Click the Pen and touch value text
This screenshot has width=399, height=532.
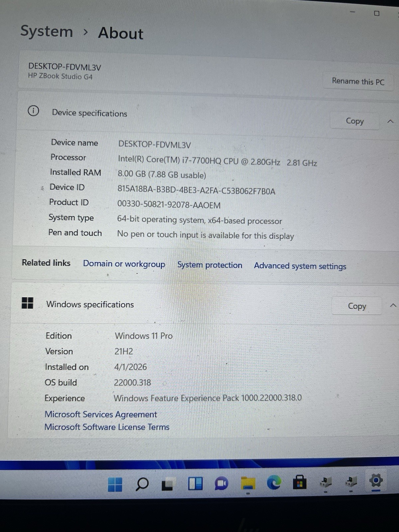pos(205,235)
